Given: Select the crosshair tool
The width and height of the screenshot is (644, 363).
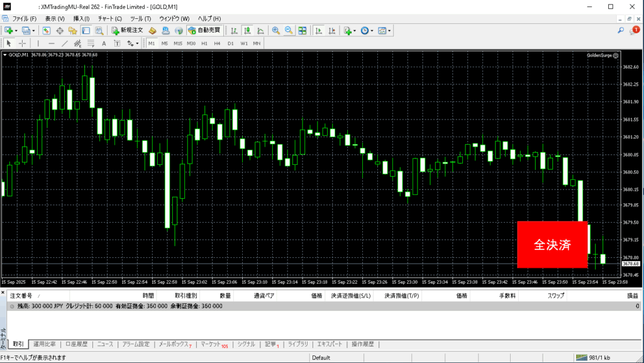Looking at the screenshot, I should 23,43.
